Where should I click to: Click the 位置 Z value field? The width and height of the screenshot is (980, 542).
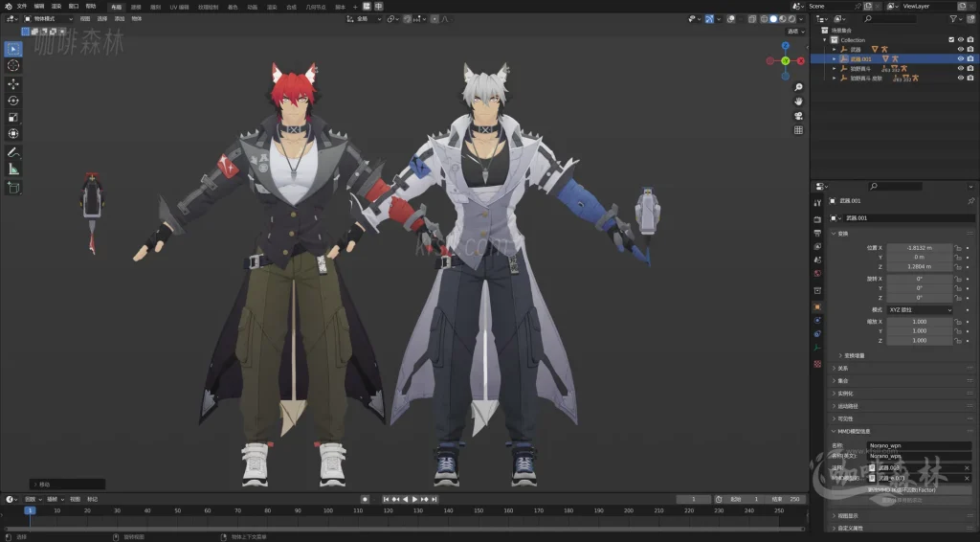tap(920, 267)
